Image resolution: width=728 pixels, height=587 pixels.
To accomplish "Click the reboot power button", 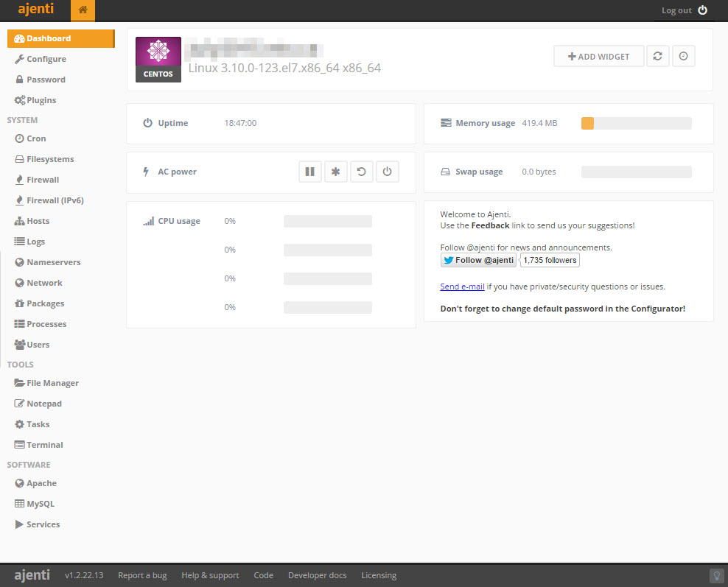I will click(361, 172).
